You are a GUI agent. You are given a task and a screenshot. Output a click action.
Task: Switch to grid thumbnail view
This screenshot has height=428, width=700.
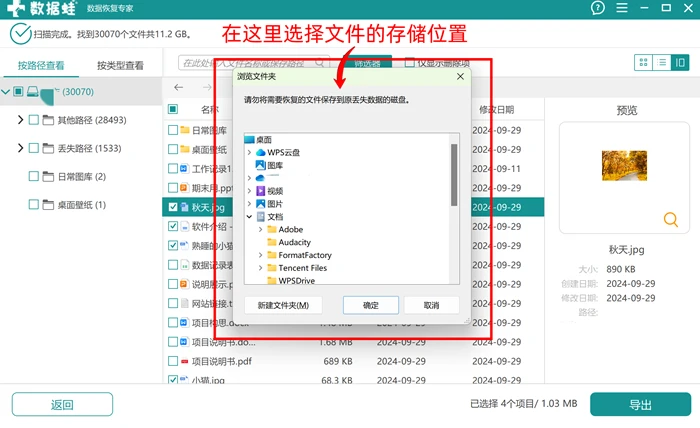(643, 62)
